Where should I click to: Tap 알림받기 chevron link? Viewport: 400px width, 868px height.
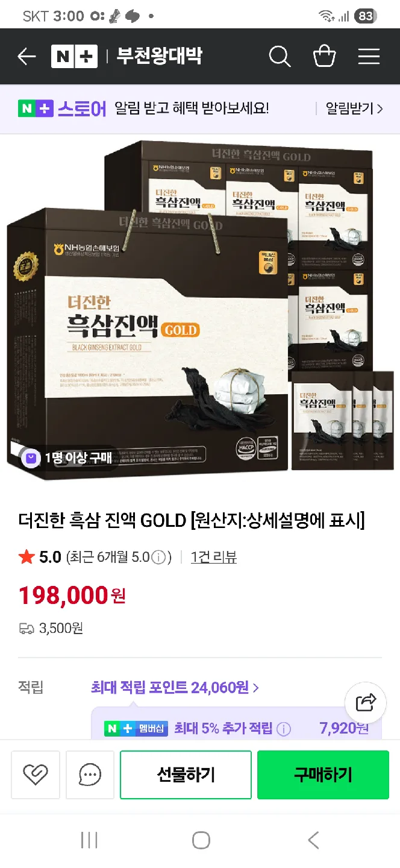[354, 108]
